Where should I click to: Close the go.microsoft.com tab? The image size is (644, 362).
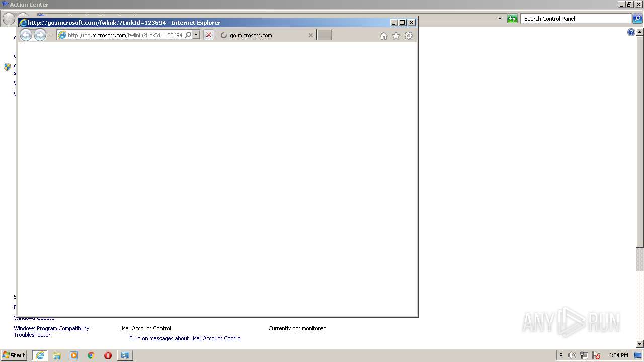tap(310, 35)
